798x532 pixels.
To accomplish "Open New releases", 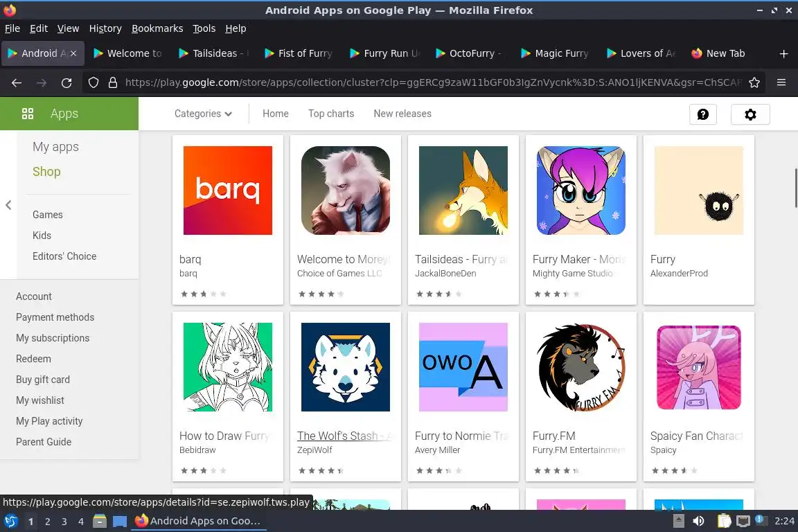I will (x=402, y=114).
